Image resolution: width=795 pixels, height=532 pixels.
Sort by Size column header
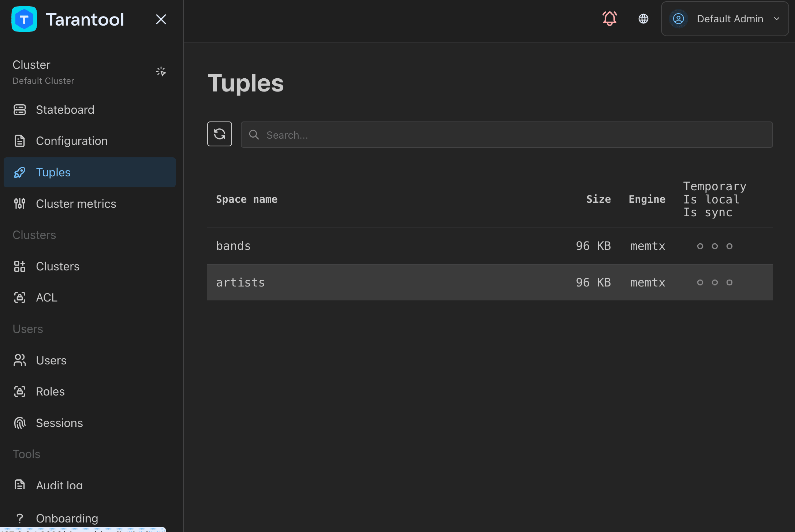(x=598, y=199)
